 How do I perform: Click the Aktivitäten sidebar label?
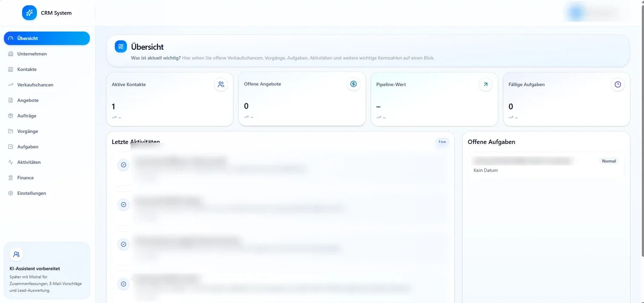(x=29, y=162)
